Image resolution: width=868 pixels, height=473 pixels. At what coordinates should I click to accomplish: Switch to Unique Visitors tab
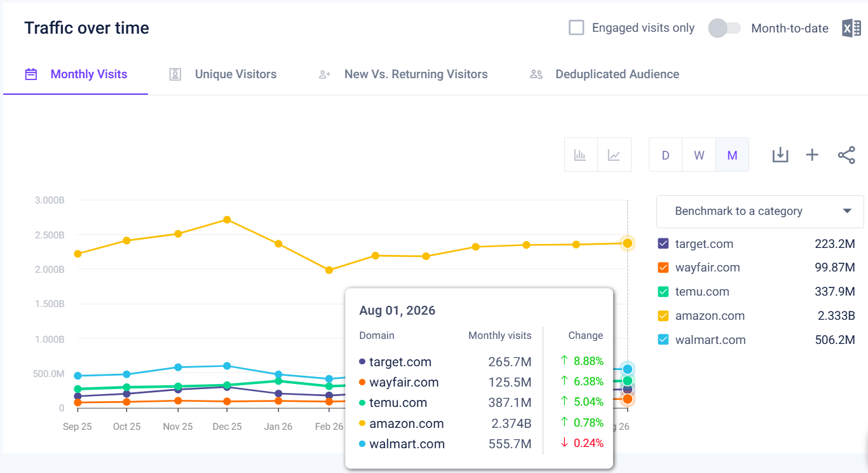tap(223, 74)
